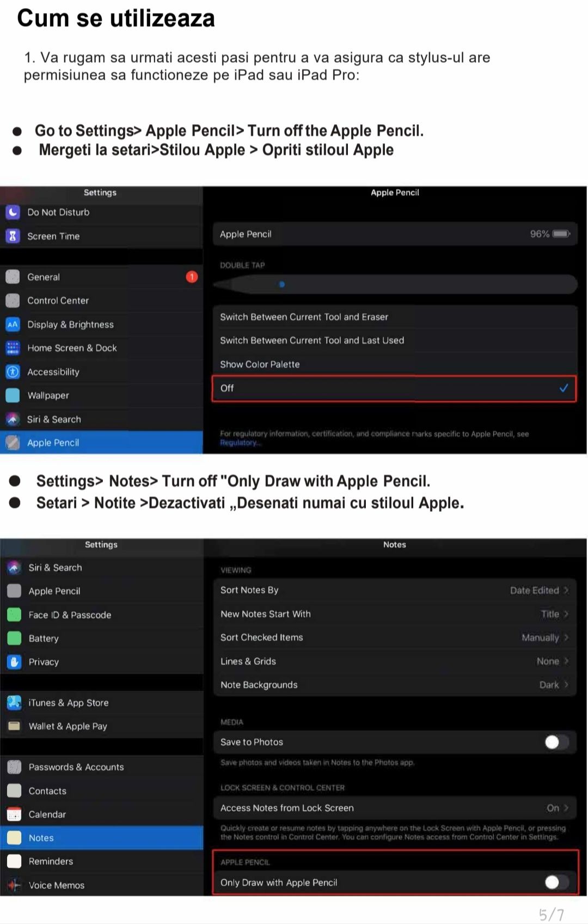Open the Accessibility settings row
This screenshot has width=588, height=924.
click(x=101, y=372)
